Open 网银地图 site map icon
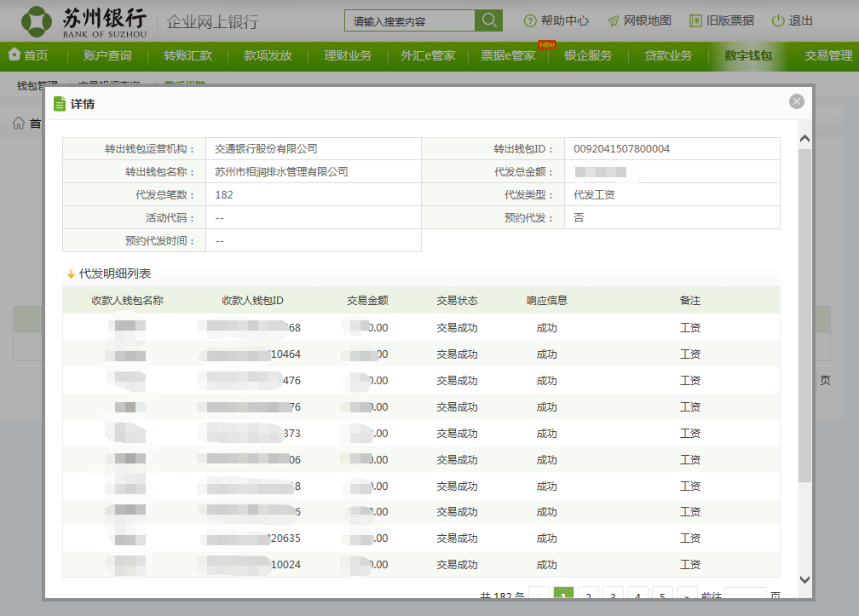The height and width of the screenshot is (616, 859). click(x=613, y=20)
